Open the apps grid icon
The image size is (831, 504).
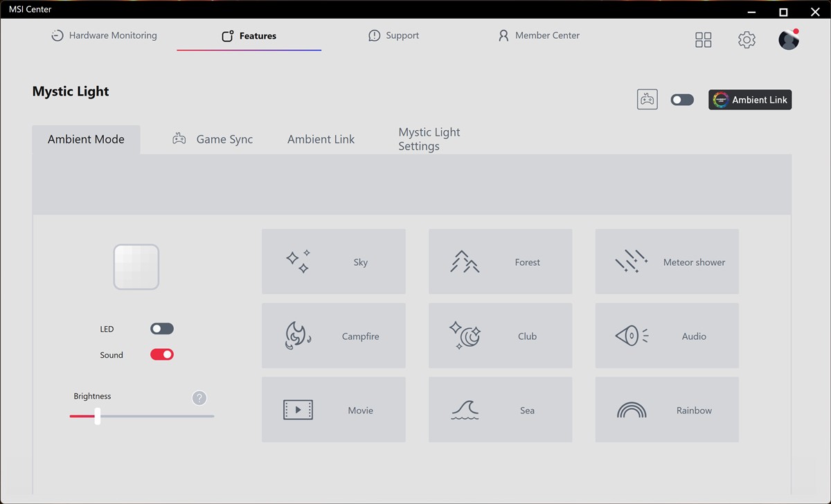[x=703, y=40]
